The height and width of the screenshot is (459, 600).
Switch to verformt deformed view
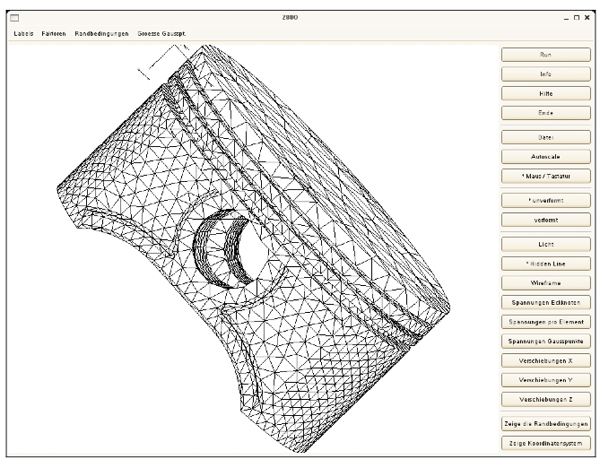click(x=546, y=219)
